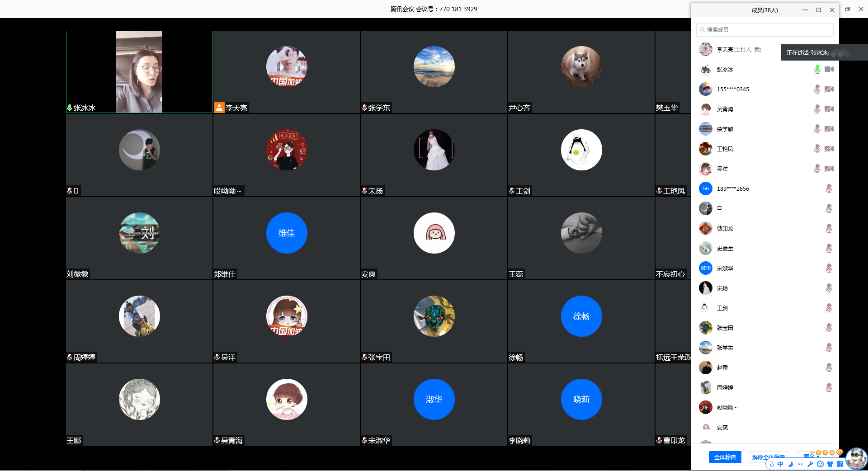This screenshot has height=471, width=868.
Task: Select unnamed 口 member row in list
Action: coord(764,208)
